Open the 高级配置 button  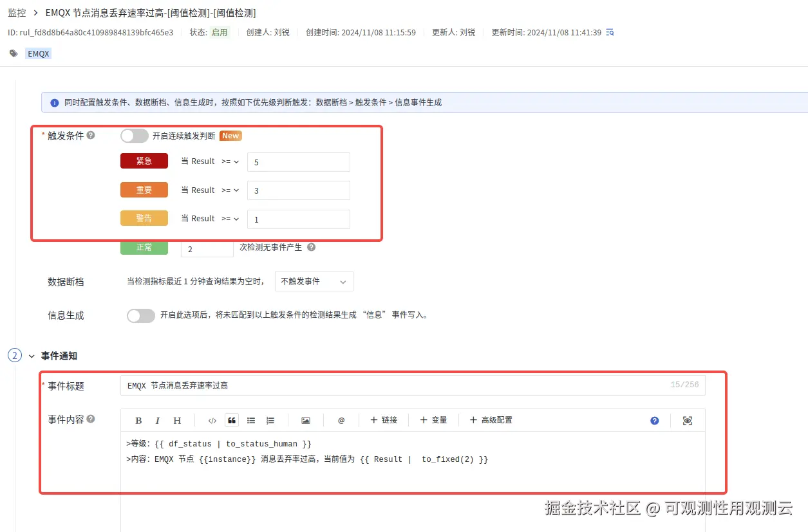(491, 420)
